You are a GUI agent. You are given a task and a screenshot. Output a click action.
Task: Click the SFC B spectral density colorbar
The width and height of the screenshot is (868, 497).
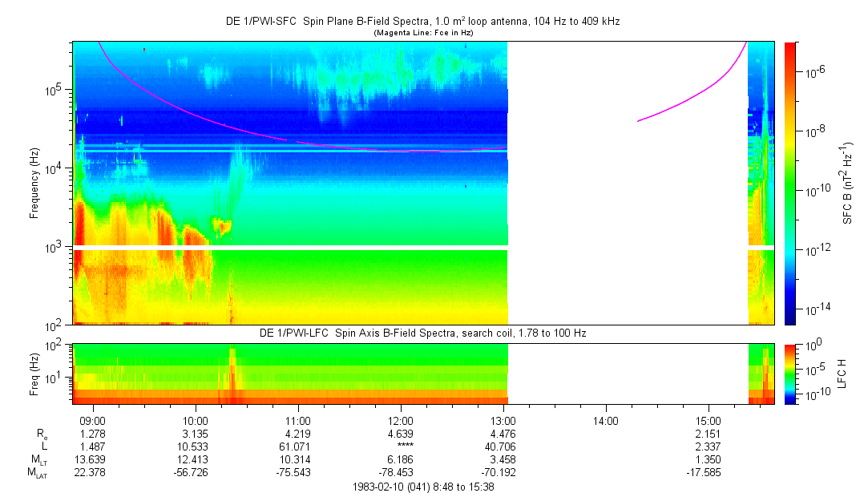[790, 183]
